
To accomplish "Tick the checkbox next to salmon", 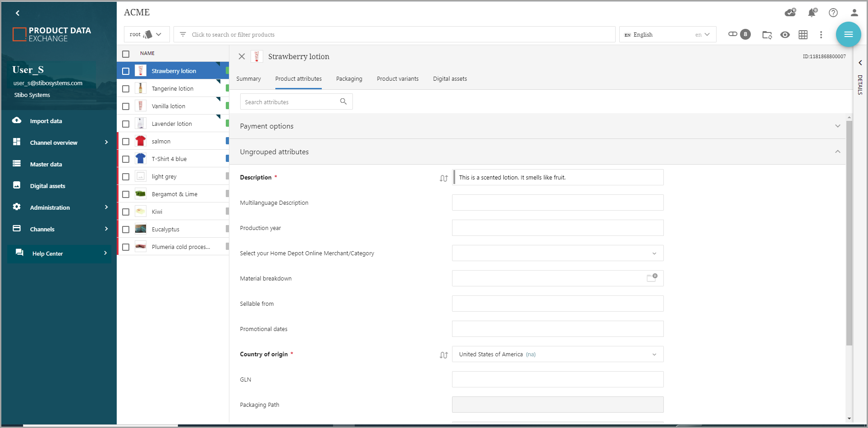I will coord(126,142).
